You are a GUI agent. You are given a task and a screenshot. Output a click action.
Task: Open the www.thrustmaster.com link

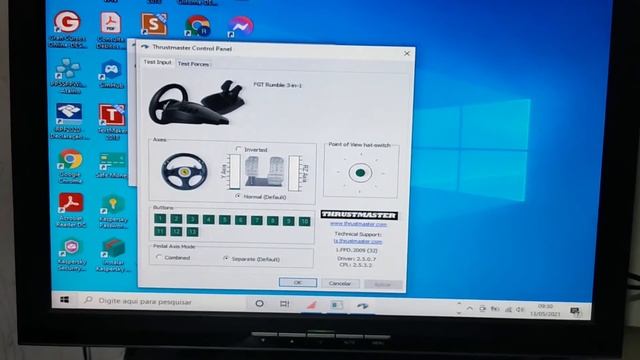click(x=358, y=224)
